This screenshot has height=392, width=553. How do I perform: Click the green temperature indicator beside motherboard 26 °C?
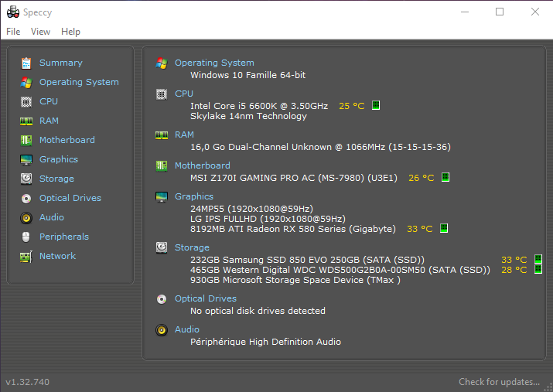click(x=445, y=177)
